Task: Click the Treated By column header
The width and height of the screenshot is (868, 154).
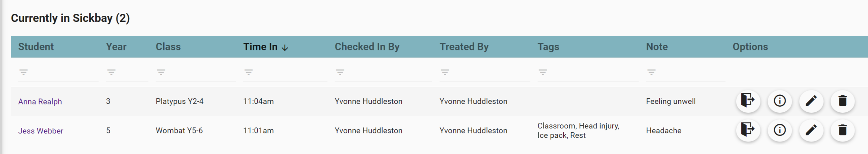Action: pyautogui.click(x=464, y=47)
